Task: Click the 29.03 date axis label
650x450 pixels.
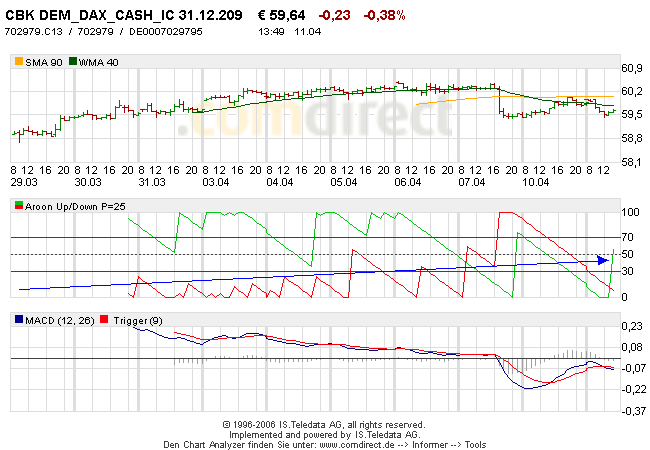Action: point(24,182)
